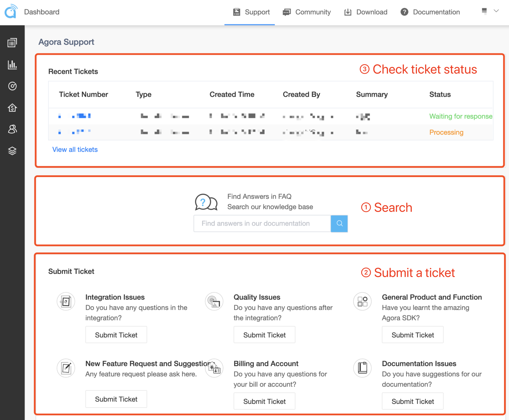Go to Dashboard from the header
Image resolution: width=509 pixels, height=420 pixels.
42,12
